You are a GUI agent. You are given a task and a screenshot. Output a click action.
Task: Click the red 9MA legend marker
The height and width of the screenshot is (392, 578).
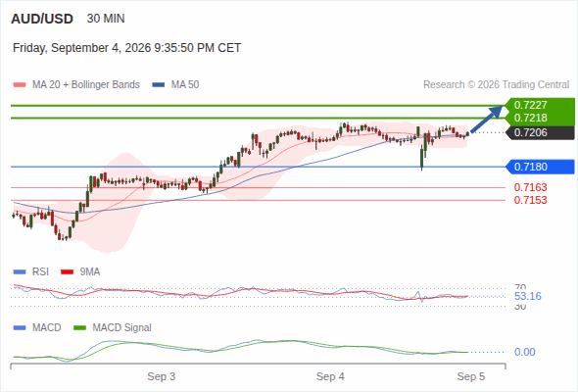67,272
